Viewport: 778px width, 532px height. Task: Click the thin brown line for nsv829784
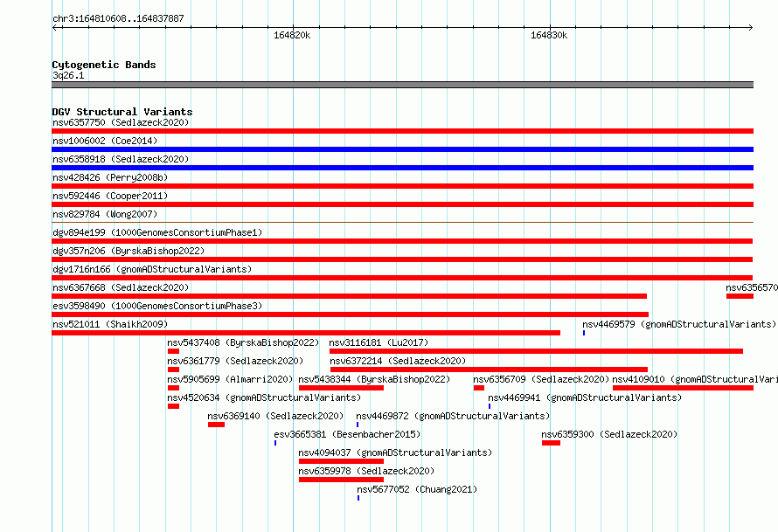402,222
